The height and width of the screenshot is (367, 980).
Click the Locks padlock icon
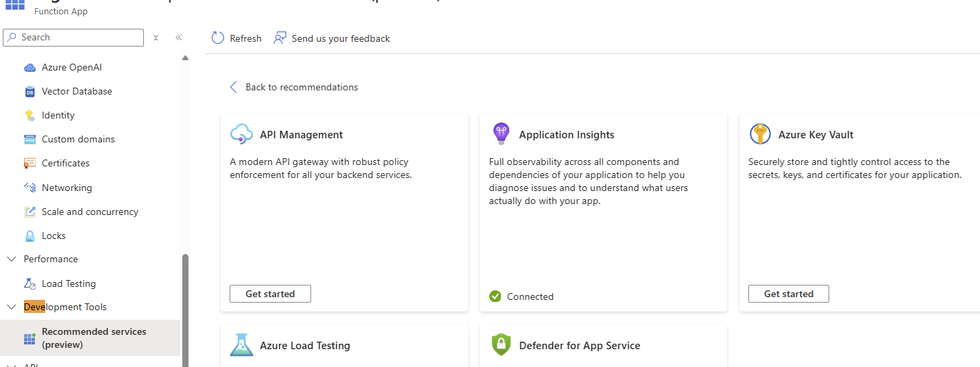[29, 236]
